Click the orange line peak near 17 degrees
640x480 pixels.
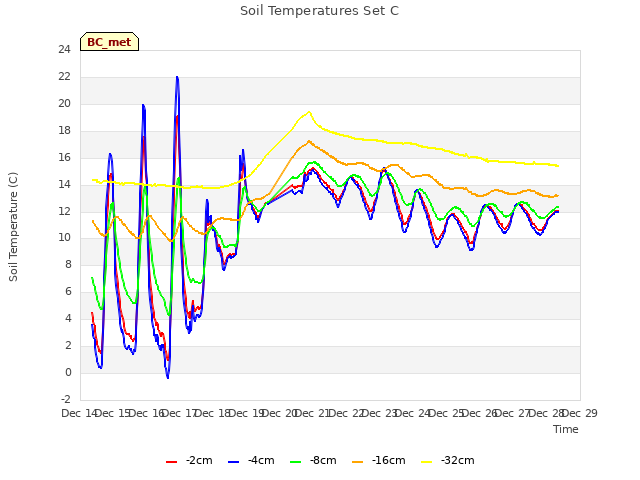point(309,141)
